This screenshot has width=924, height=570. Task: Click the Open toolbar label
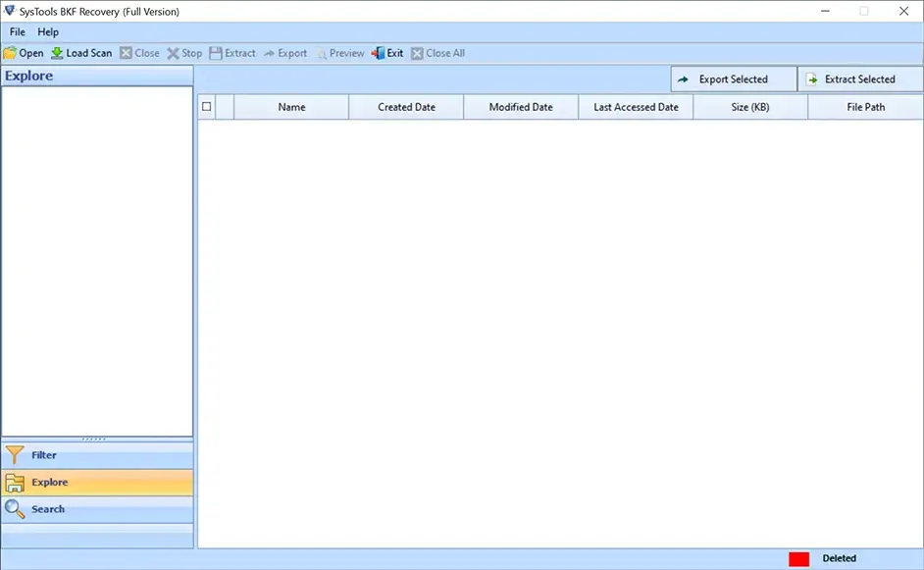point(31,53)
